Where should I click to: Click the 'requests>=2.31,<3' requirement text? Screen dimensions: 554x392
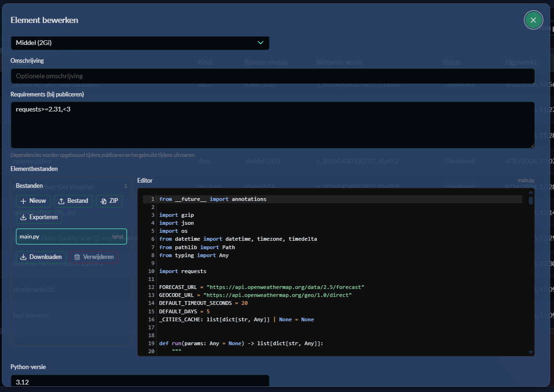43,109
